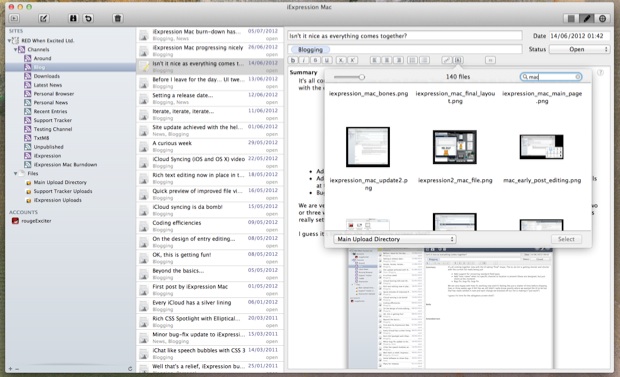Insert hyperlink with link icon

click(x=446, y=60)
